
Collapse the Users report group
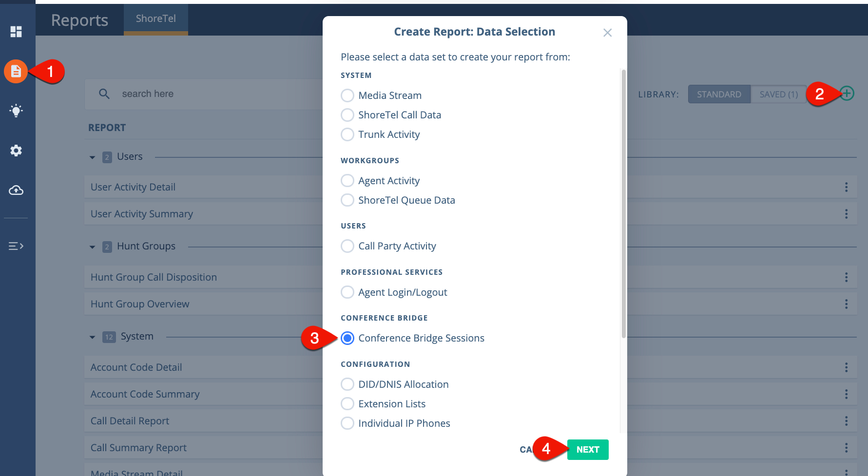(x=92, y=157)
